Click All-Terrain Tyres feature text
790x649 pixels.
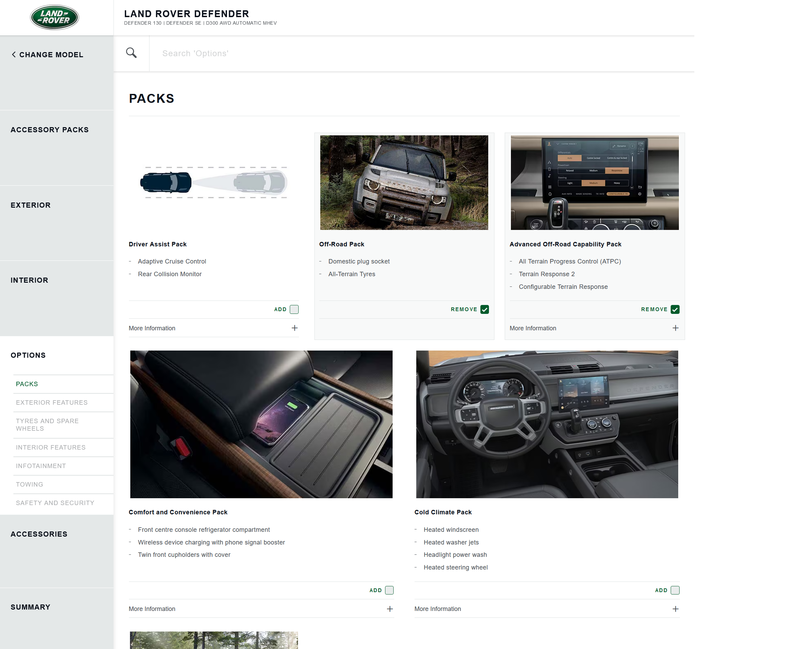click(x=352, y=274)
